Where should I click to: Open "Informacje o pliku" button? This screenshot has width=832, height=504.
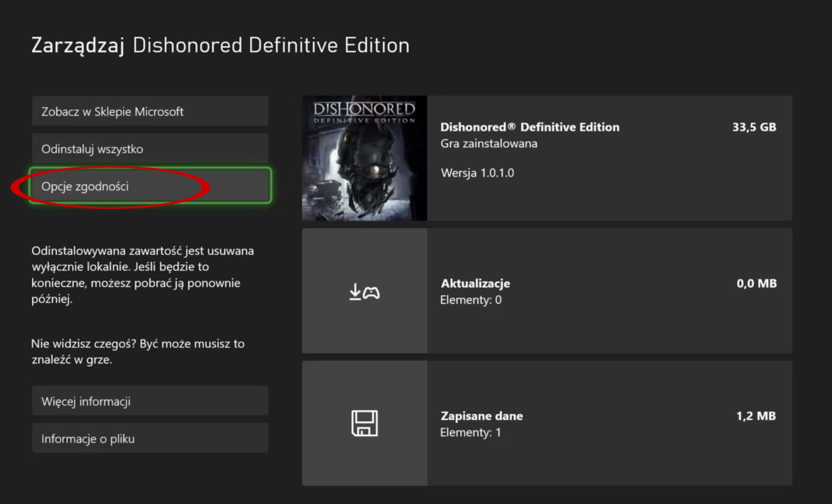(x=150, y=438)
